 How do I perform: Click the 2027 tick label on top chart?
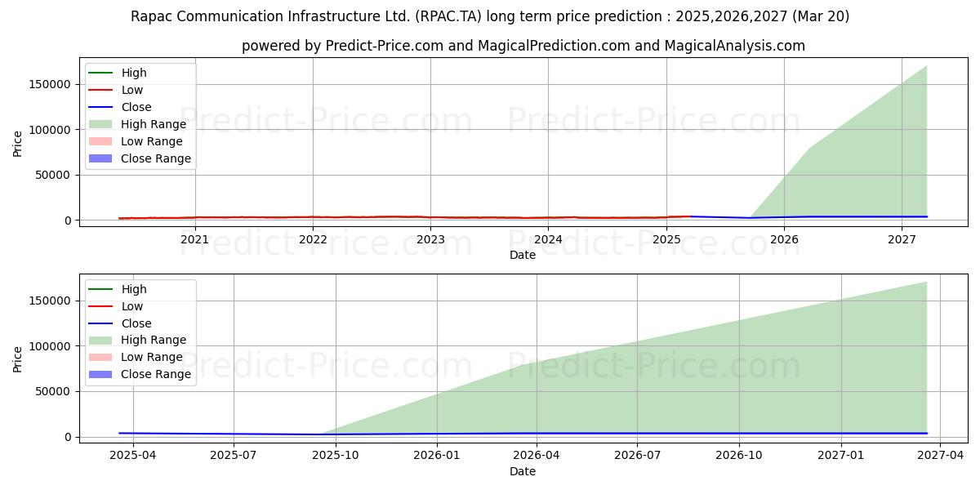pos(902,239)
